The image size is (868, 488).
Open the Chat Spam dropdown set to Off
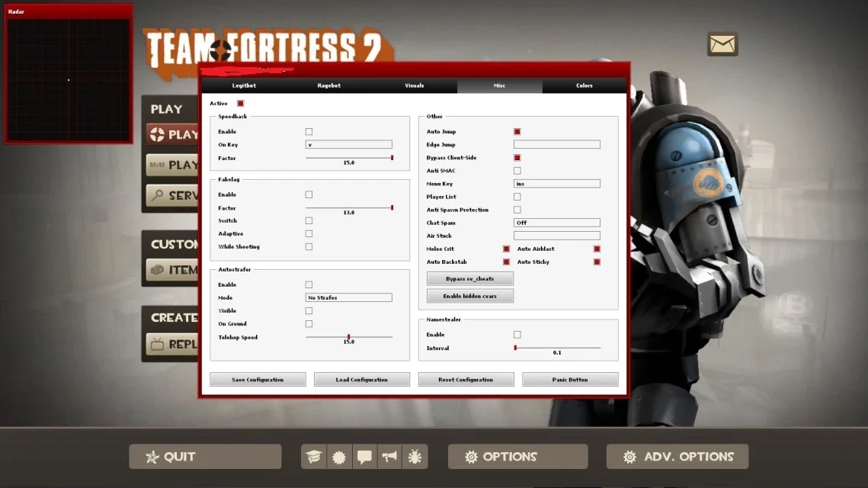(x=557, y=223)
